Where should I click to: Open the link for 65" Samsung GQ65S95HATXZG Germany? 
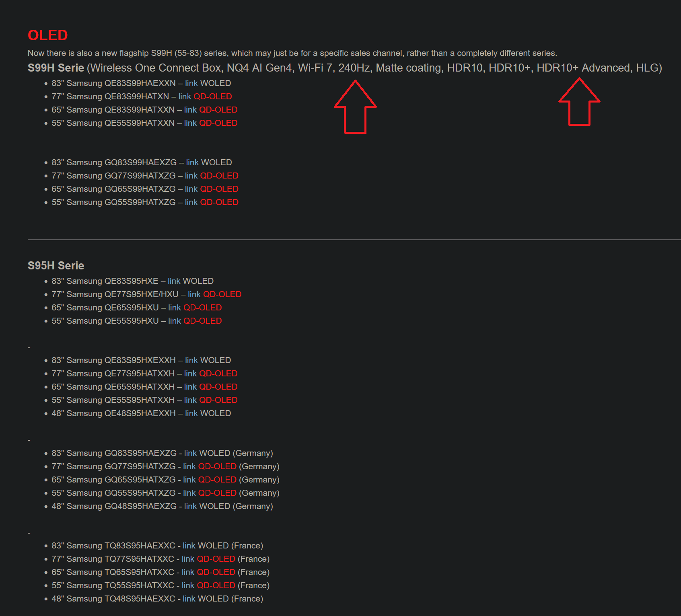pyautogui.click(x=189, y=480)
